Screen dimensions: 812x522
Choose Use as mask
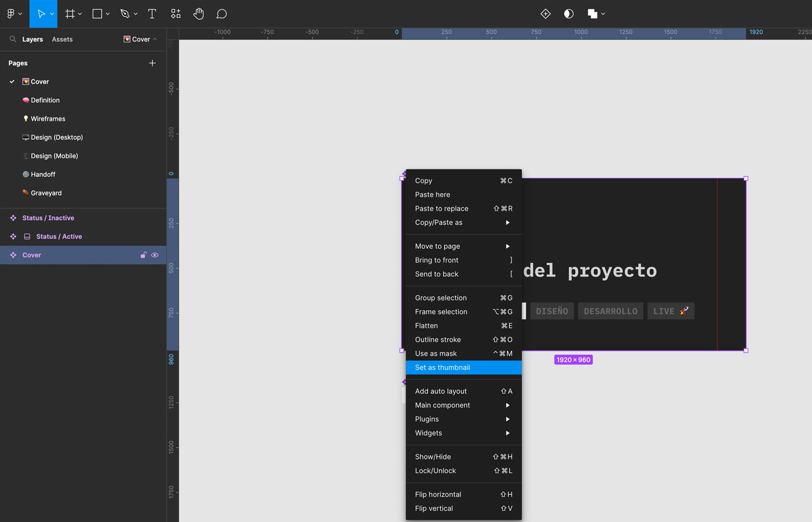[x=464, y=354]
